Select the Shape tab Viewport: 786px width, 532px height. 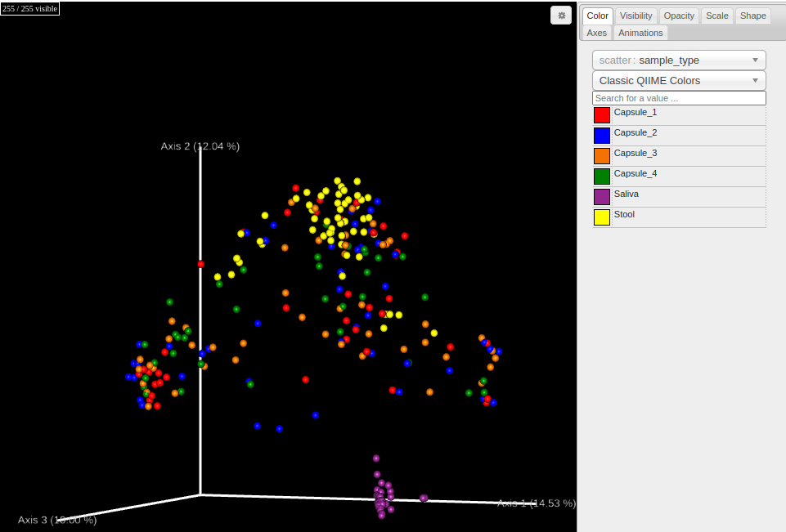coord(753,16)
